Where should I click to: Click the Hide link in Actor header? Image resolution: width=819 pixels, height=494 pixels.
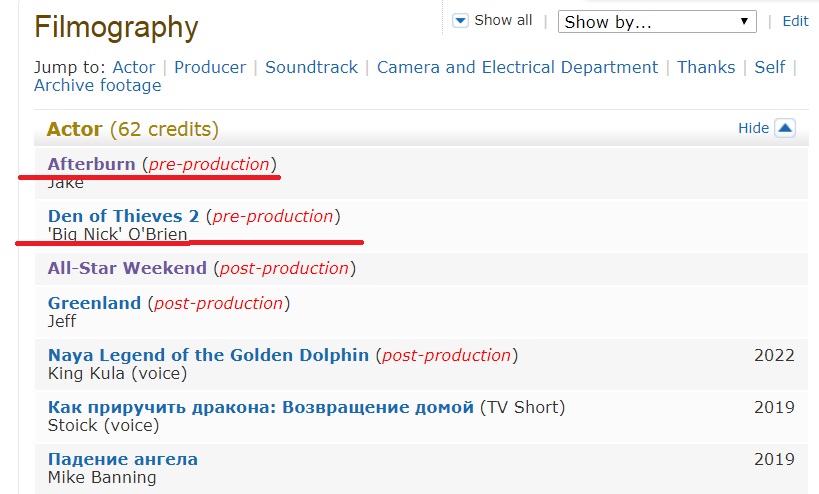753,128
